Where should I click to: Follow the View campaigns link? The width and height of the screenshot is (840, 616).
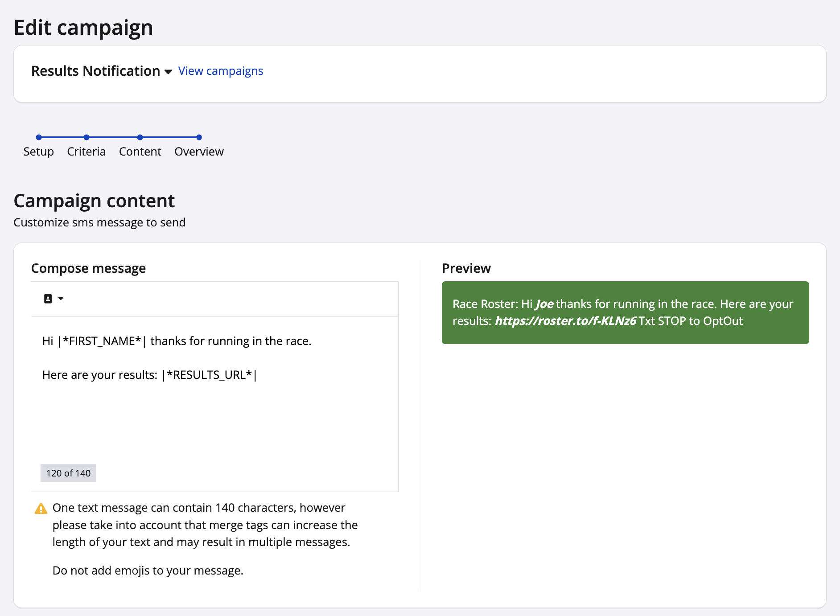(221, 71)
